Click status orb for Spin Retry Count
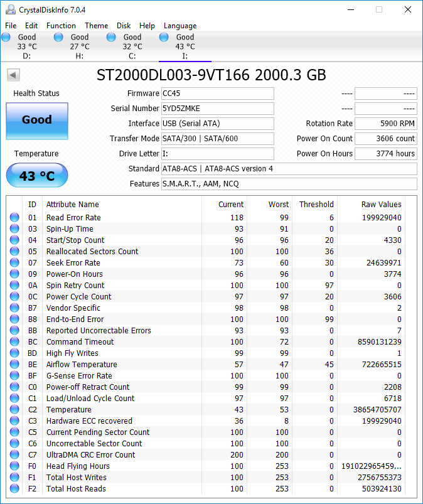Screen dimensions: 423x504 [14, 285]
